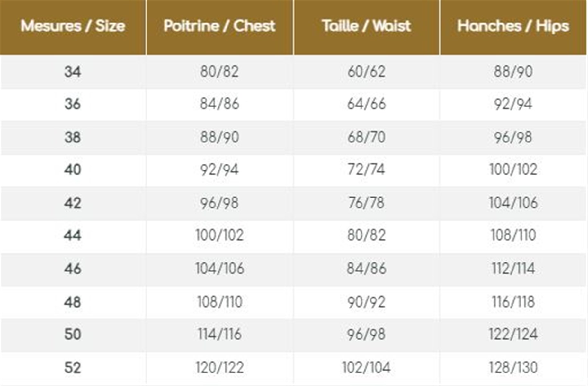The image size is (588, 386).
Task: Click the chest value for size 38
Action: click(x=219, y=137)
